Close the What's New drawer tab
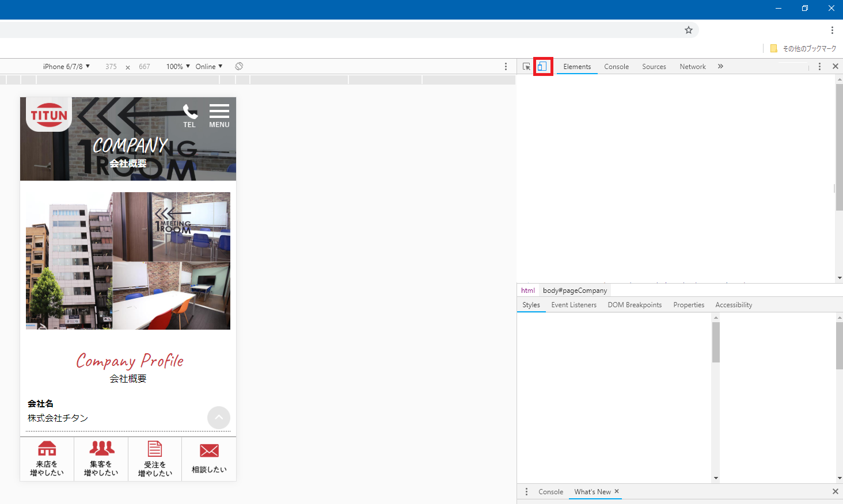 click(x=617, y=491)
